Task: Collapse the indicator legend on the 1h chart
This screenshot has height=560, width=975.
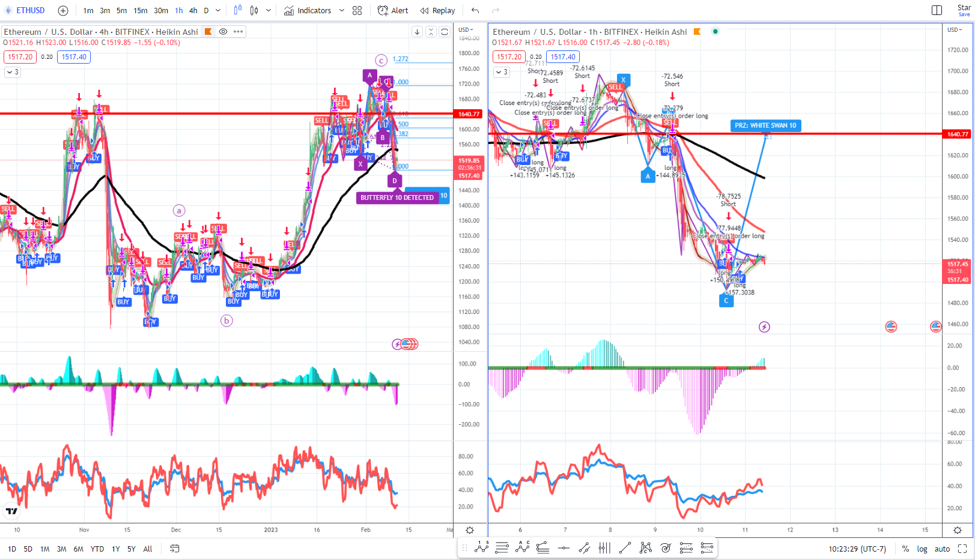Action: 501,72
